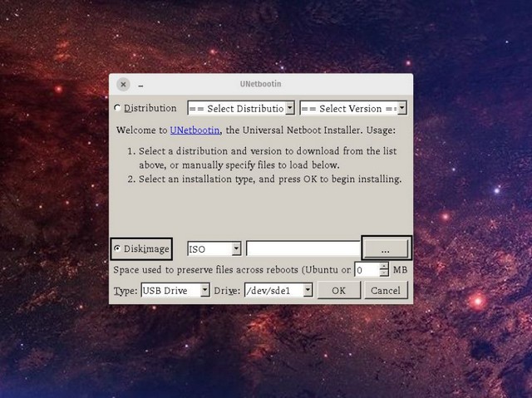The height and width of the screenshot is (398, 532).
Task: Open the Select Version dropdown
Action: pos(353,109)
